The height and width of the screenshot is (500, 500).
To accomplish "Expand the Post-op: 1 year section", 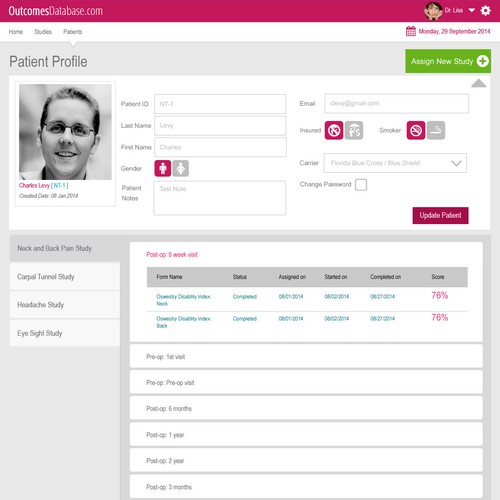I will click(306, 435).
